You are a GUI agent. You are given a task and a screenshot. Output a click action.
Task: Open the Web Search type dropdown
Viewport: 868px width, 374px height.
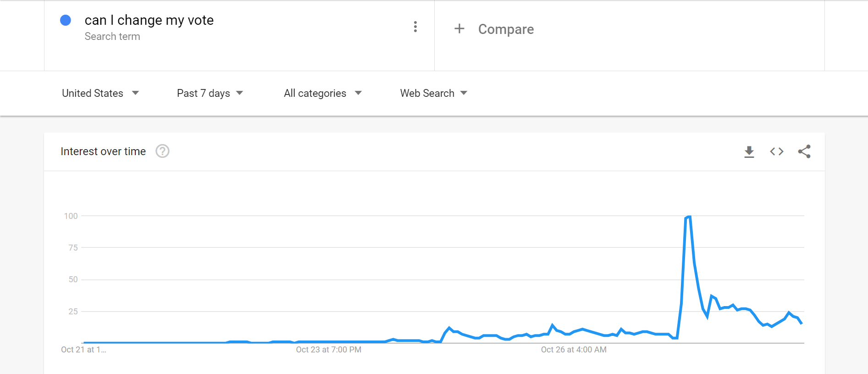434,93
